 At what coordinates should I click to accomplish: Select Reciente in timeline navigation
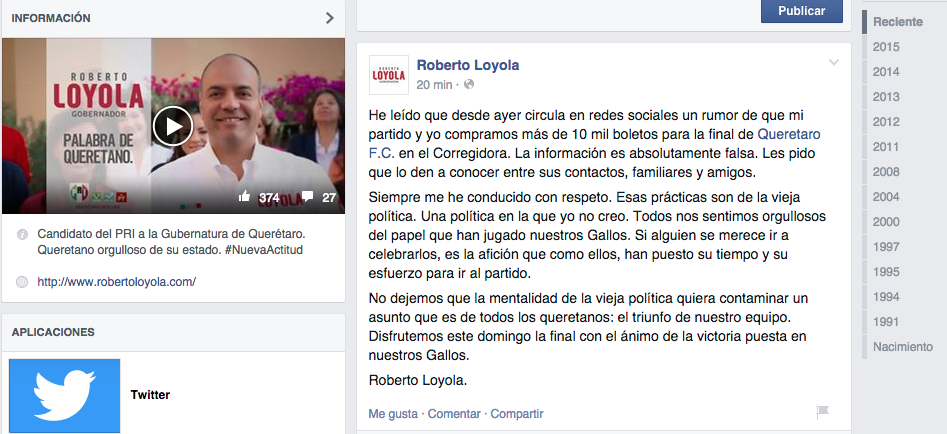(x=898, y=22)
